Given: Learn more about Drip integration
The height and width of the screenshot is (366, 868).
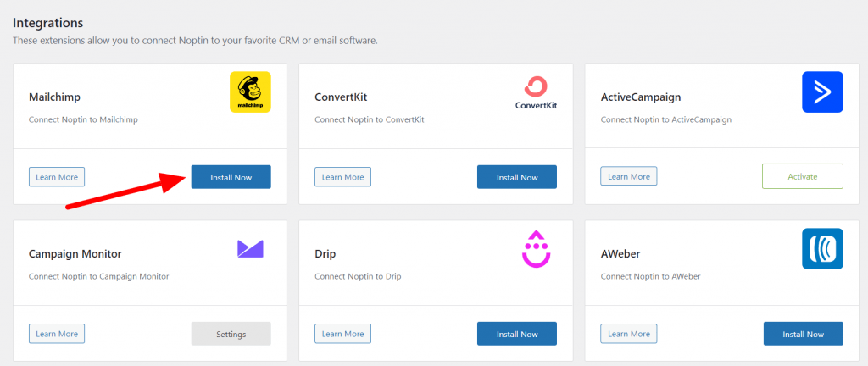Looking at the screenshot, I should pos(342,334).
